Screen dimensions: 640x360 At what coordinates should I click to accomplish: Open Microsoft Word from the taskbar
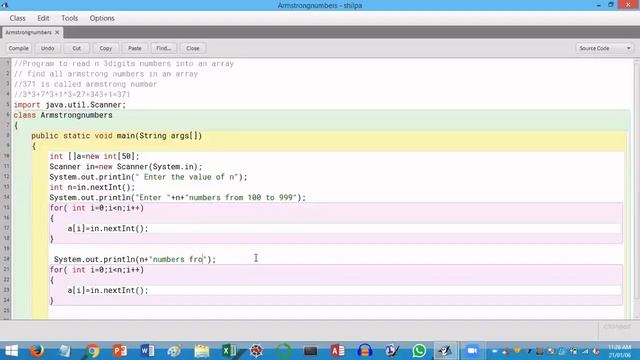147,351
